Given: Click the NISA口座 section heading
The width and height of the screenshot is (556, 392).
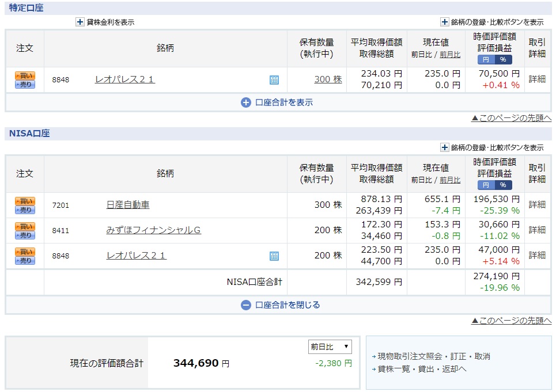Looking at the screenshot, I should click(x=29, y=133).
